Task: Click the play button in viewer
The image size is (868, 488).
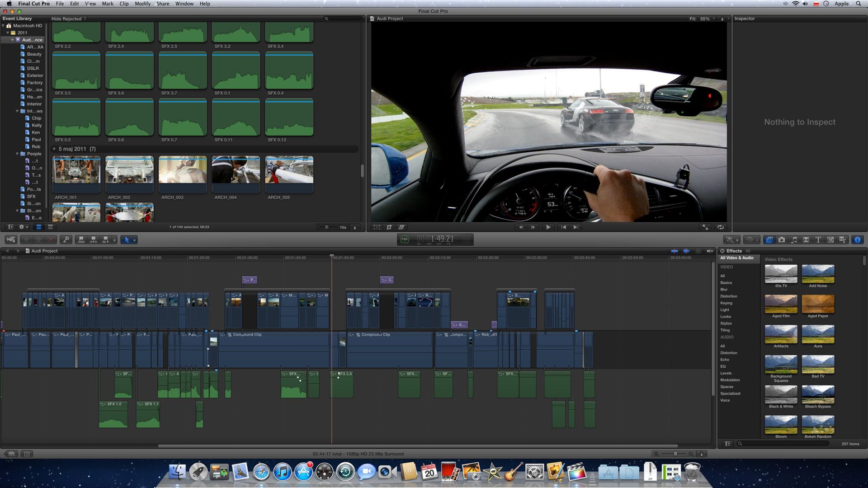Action: tap(548, 227)
